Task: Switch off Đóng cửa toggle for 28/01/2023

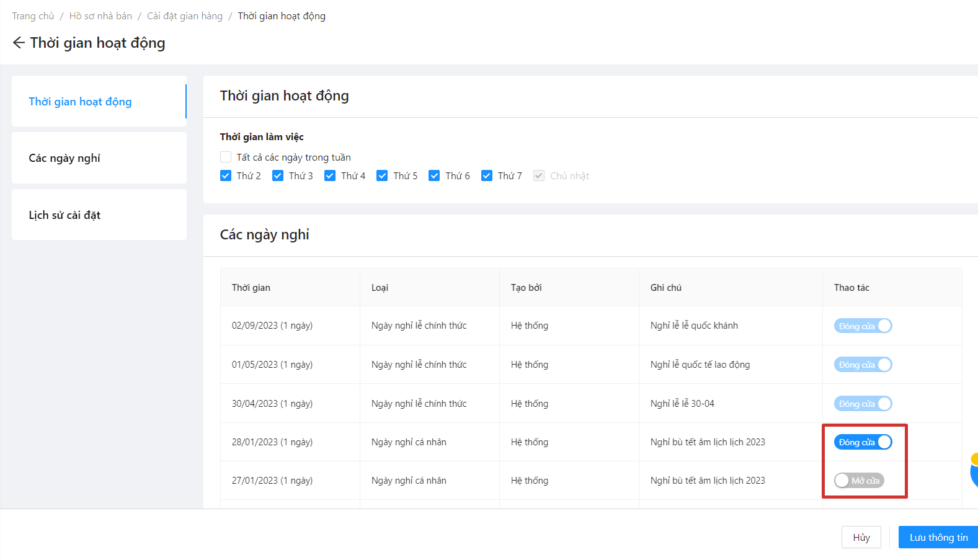Action: coord(863,442)
